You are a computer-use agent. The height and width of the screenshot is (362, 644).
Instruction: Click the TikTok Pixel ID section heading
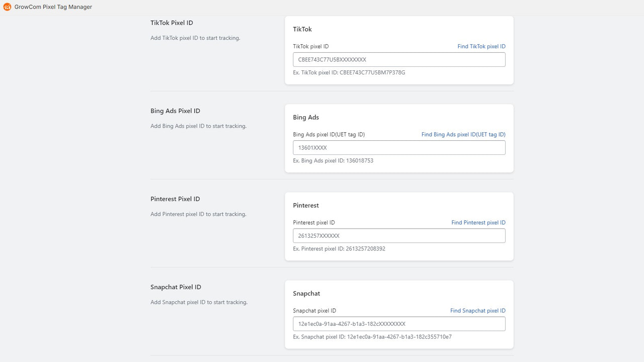click(172, 23)
